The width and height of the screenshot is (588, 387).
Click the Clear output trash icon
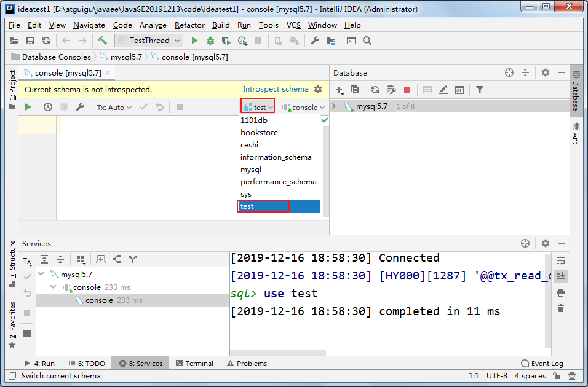[561, 308]
